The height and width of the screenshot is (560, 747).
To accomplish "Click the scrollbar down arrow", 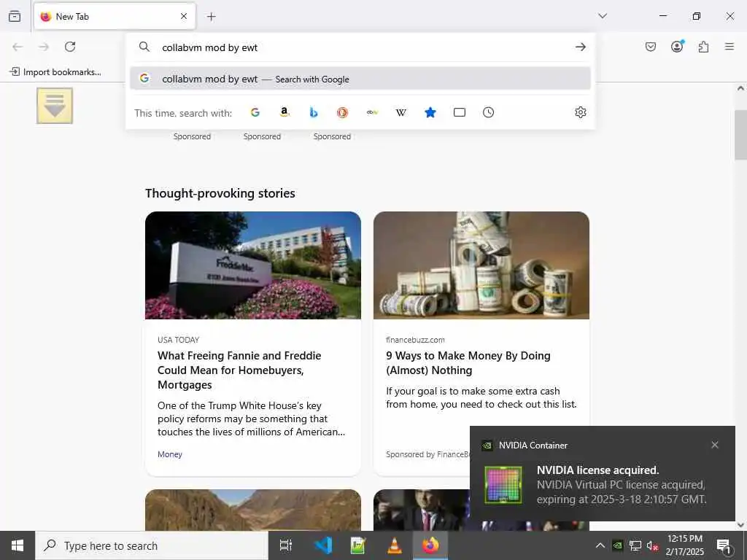I will (x=740, y=525).
